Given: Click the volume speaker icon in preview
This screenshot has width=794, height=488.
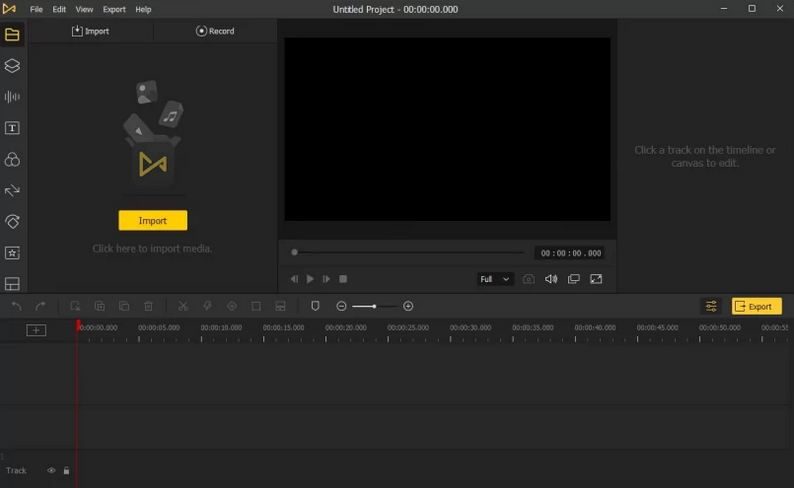Looking at the screenshot, I should coord(551,279).
